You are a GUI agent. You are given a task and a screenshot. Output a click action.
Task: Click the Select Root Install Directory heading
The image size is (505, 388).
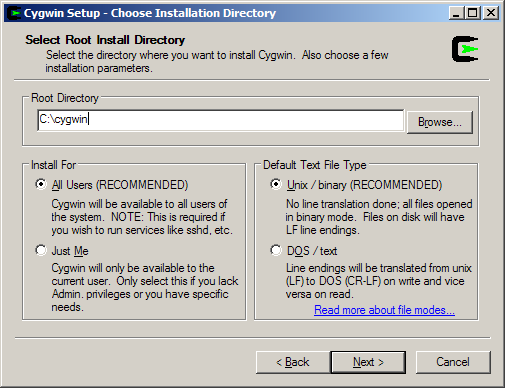(x=105, y=40)
